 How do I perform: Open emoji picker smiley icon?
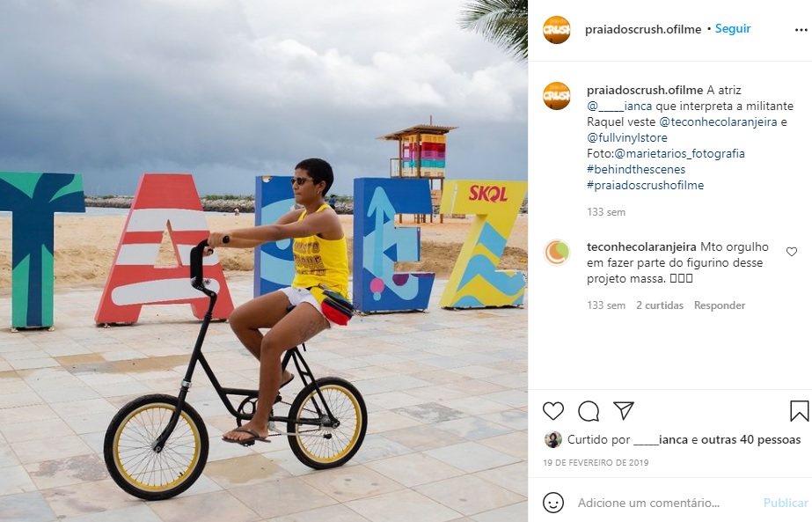click(553, 503)
